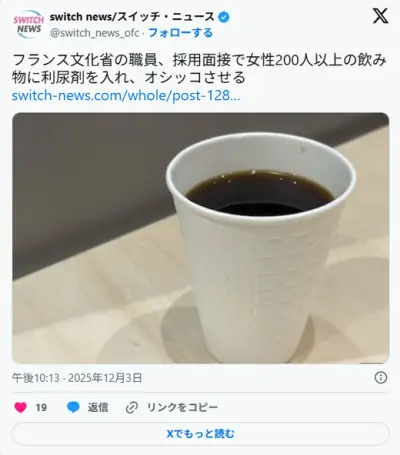Like the post with the heart icon
The height and width of the screenshot is (455, 400).
coord(21,407)
